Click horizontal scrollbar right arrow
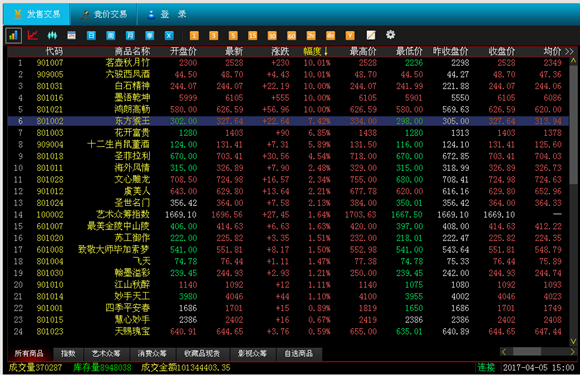The width and height of the screenshot is (582, 377). [572, 352]
